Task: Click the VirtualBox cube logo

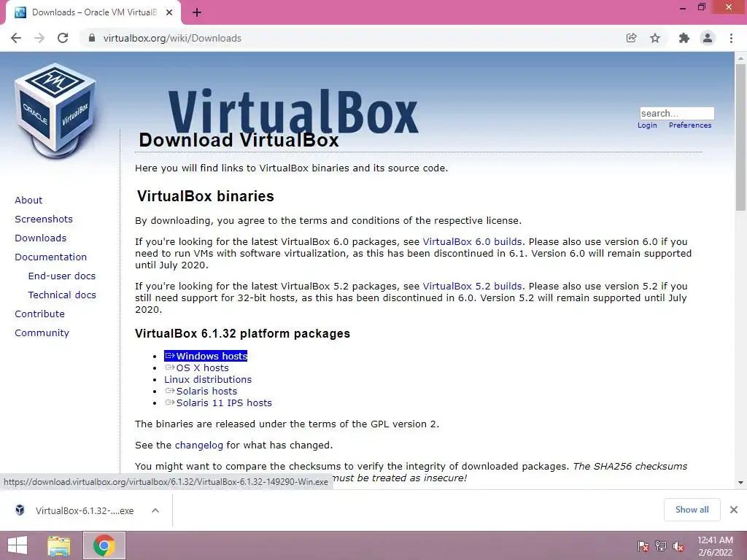Action: click(x=55, y=110)
